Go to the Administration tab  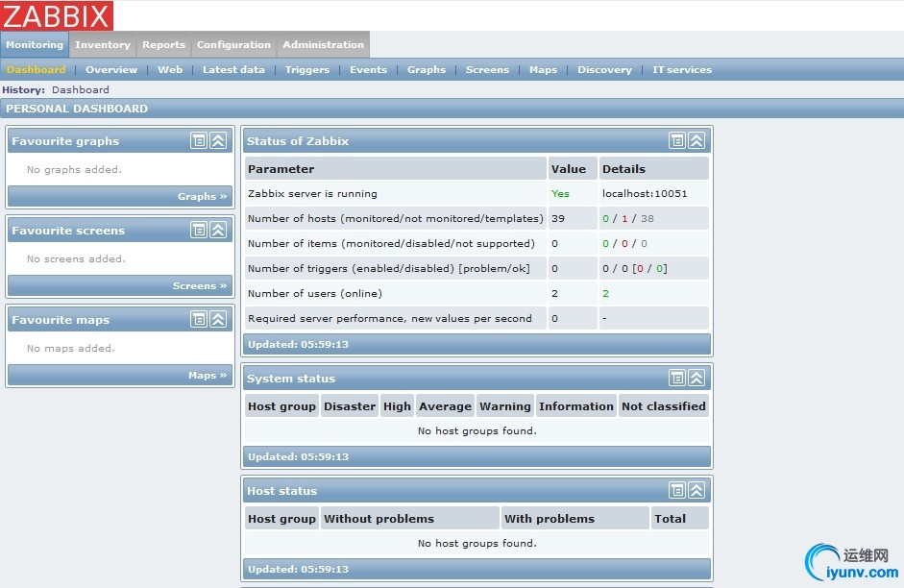tap(324, 44)
